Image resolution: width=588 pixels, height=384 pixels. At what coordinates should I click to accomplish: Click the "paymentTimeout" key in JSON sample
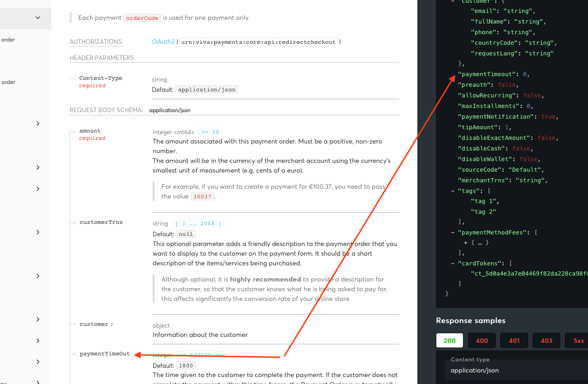(487, 74)
